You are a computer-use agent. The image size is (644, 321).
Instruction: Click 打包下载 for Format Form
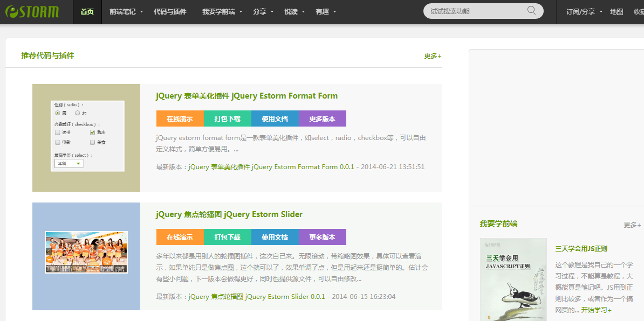pyautogui.click(x=228, y=118)
